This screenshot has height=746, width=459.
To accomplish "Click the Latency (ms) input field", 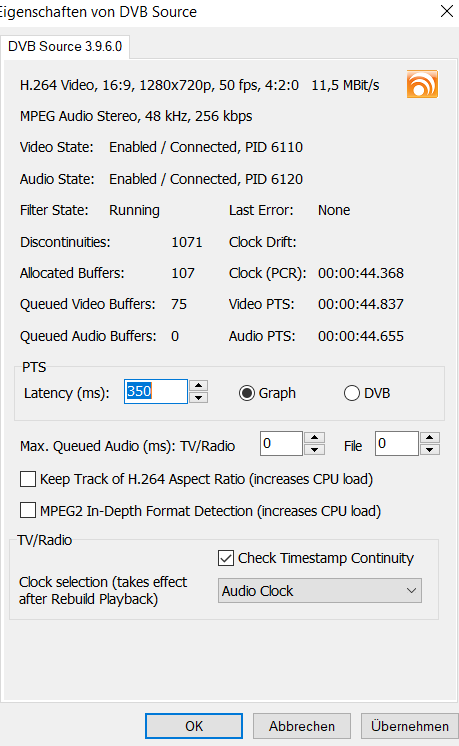I will click(x=156, y=392).
